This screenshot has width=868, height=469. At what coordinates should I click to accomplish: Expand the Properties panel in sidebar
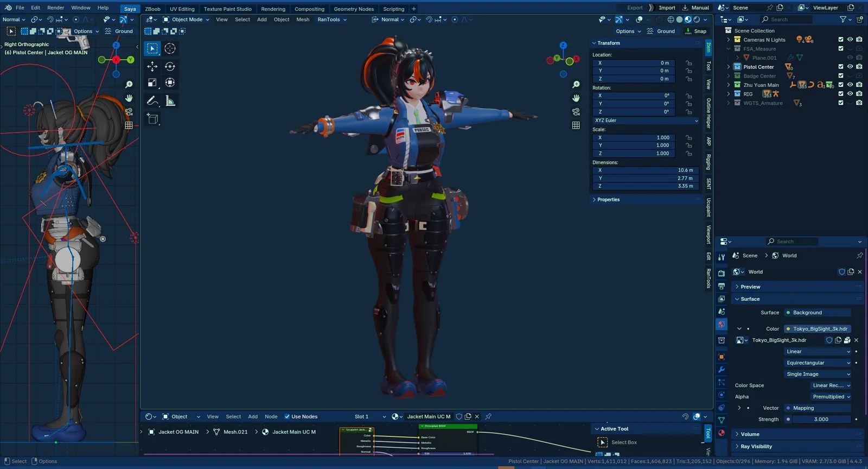coord(594,200)
